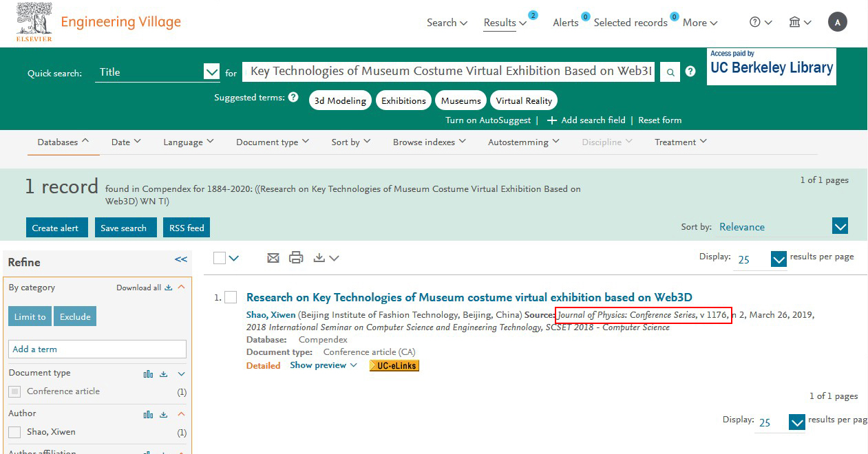Expand the download options arrow in results toolbar
Viewport: 868px width, 454px height.
[x=334, y=259]
